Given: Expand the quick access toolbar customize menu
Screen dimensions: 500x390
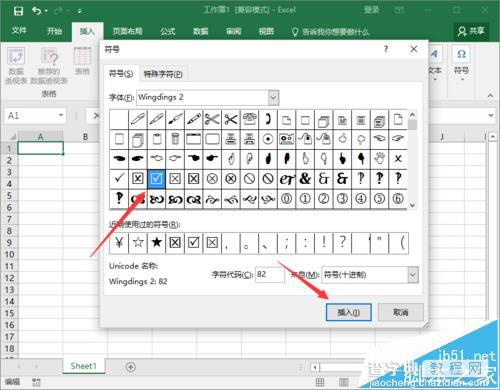Looking at the screenshot, I should [x=80, y=11].
